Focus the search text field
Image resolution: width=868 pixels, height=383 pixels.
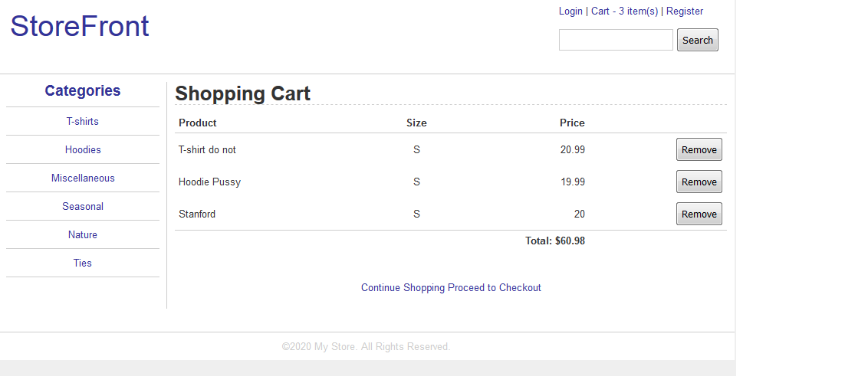pos(616,40)
